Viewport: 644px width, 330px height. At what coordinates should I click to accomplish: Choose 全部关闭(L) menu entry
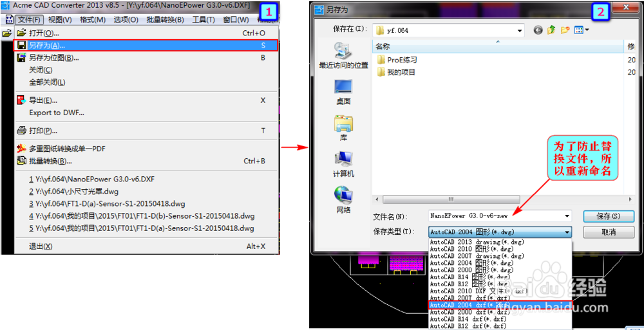pos(147,82)
